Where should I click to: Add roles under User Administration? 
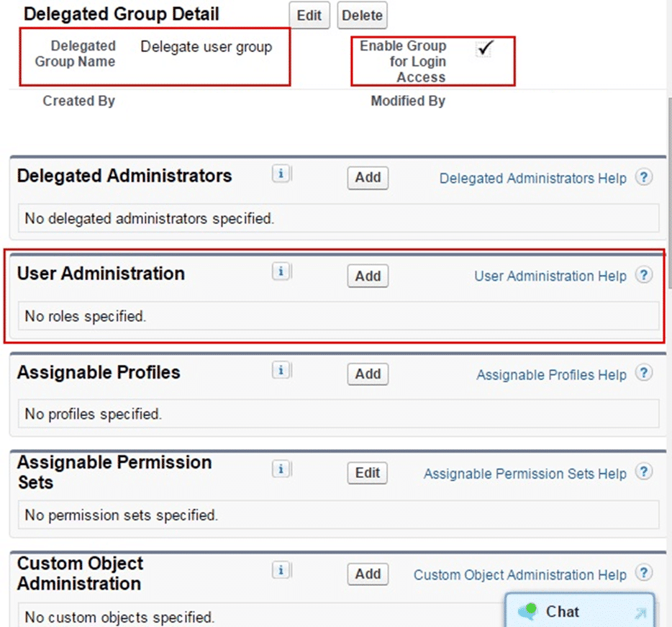point(368,276)
